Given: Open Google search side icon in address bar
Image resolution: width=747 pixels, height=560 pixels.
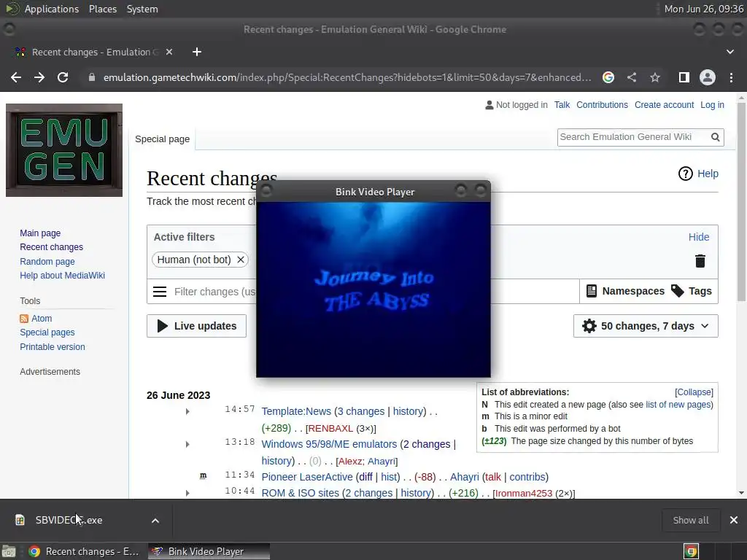Looking at the screenshot, I should pyautogui.click(x=608, y=77).
